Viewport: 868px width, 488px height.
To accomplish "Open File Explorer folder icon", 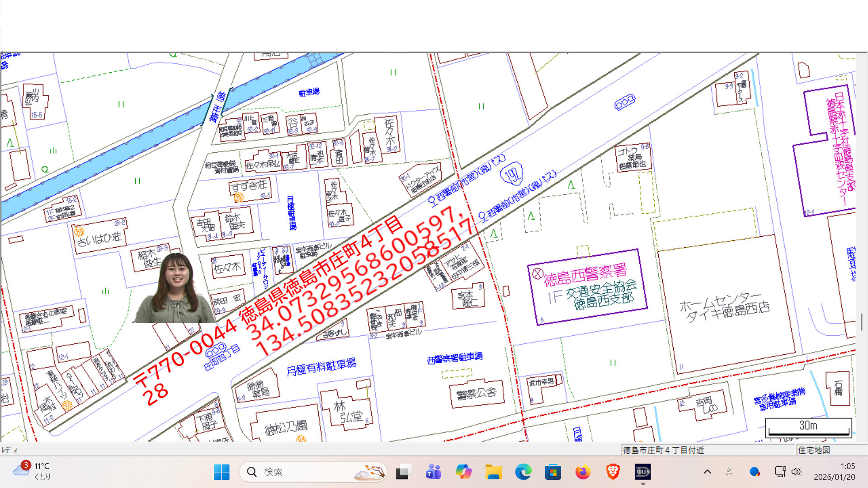I will coord(493,472).
